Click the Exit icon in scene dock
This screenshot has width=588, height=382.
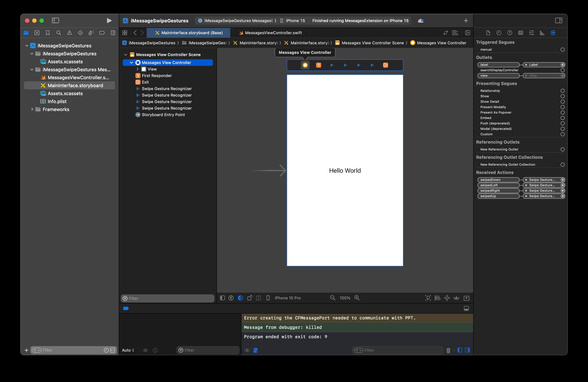click(385, 65)
